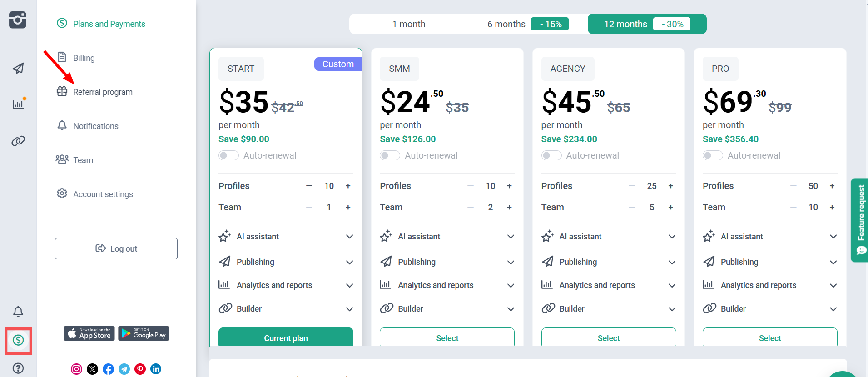
Task: Open the link builder sidebar icon
Action: click(x=18, y=141)
